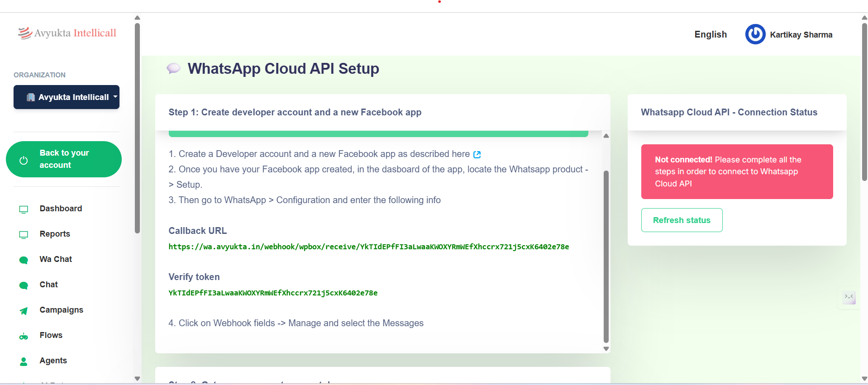Click the floating collapse widget at right edge
This screenshot has height=385, width=868.
tap(849, 297)
